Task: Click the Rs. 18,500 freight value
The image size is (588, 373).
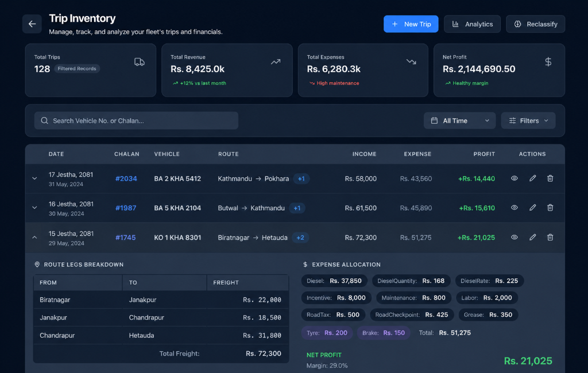Action: click(262, 317)
